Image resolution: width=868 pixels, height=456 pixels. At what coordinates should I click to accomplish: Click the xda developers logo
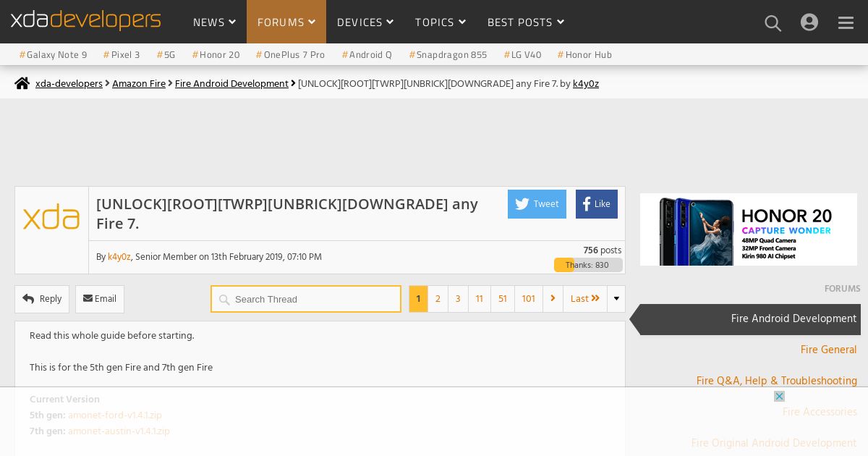[85, 20]
